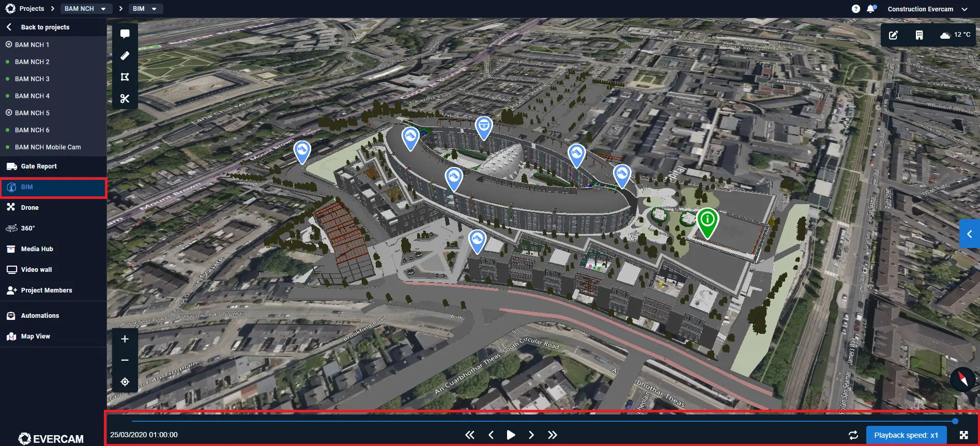Click the Evercam logo
This screenshot has height=446, width=980.
click(51, 439)
